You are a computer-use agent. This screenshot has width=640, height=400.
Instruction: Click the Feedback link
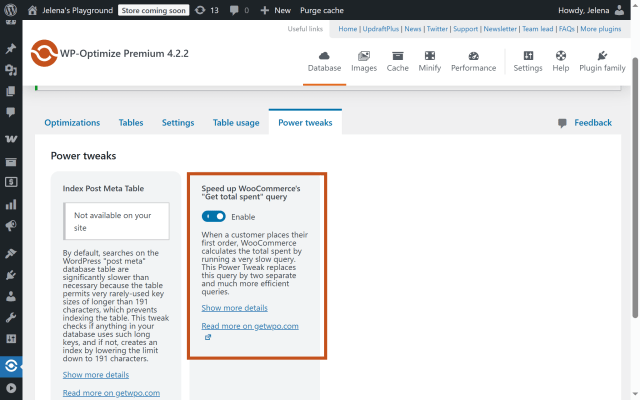click(593, 122)
